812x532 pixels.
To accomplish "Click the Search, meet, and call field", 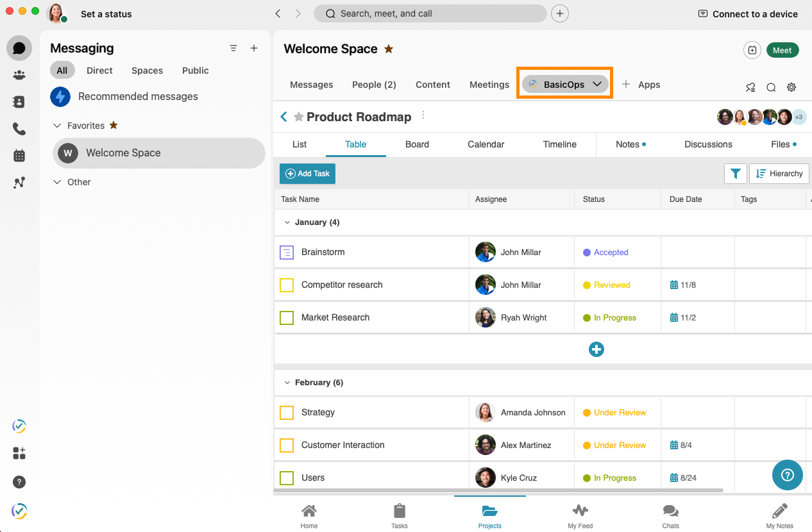I will pyautogui.click(x=430, y=13).
